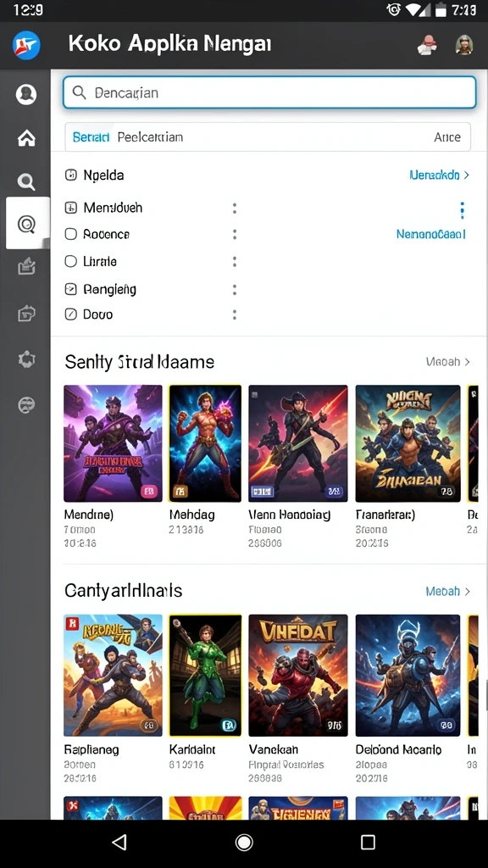Expand Uenakdo link with chevron
Image resolution: width=488 pixels, height=868 pixels.
pos(440,175)
